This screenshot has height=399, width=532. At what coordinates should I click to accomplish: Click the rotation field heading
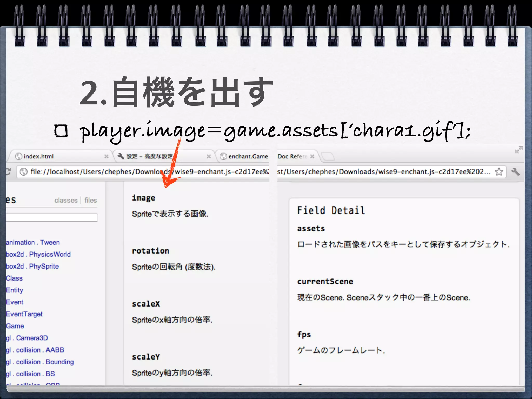coord(150,251)
